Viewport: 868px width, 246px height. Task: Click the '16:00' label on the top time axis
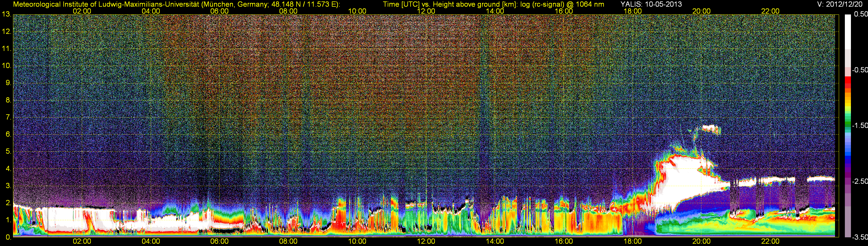tap(564, 11)
